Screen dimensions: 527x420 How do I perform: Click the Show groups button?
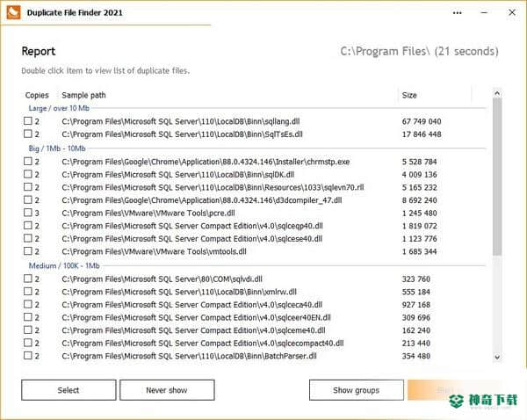pos(357,390)
